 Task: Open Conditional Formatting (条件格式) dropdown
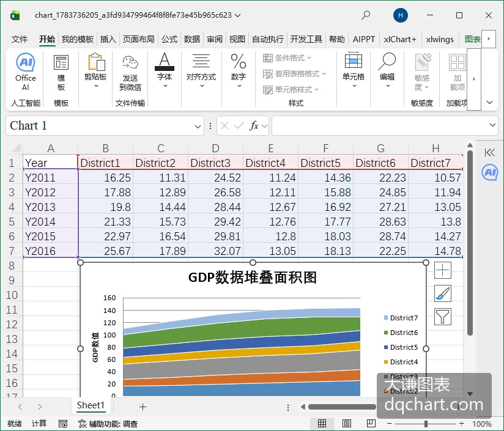(x=287, y=58)
